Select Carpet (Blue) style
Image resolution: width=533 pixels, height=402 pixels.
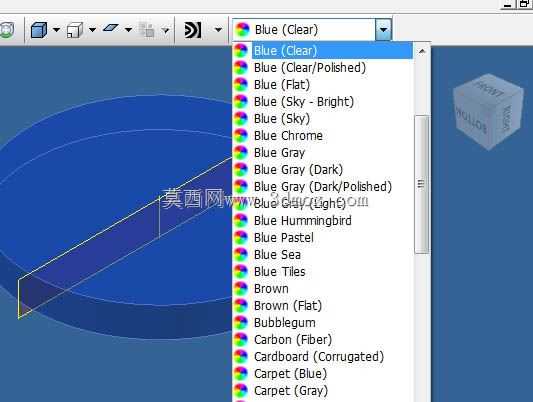323,373
